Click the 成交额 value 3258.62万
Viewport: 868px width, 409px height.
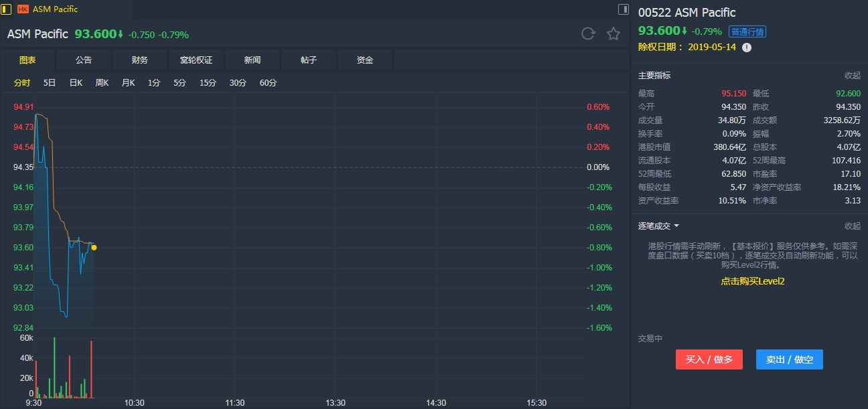(841, 120)
